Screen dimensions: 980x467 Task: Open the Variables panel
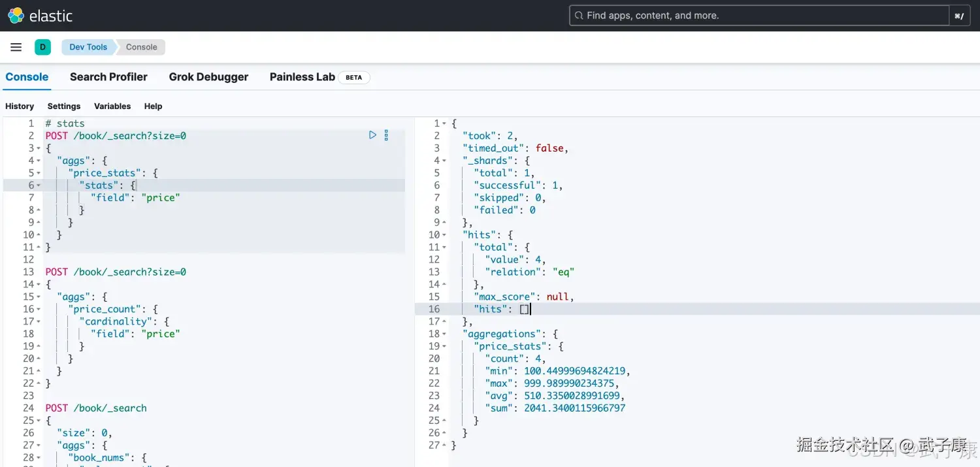112,106
